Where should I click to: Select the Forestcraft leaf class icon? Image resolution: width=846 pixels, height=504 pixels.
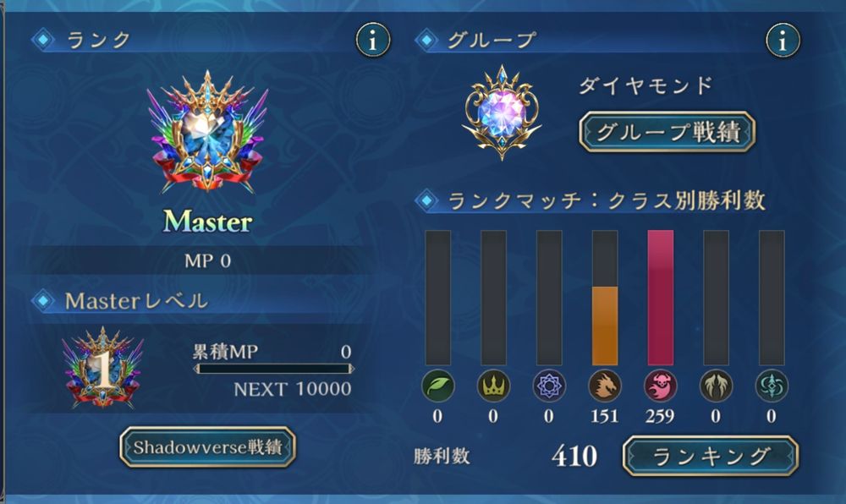pos(437,386)
